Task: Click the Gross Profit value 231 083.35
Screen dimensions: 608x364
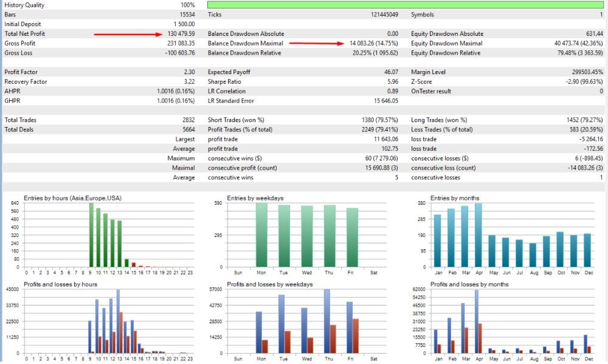Action: 181,43
